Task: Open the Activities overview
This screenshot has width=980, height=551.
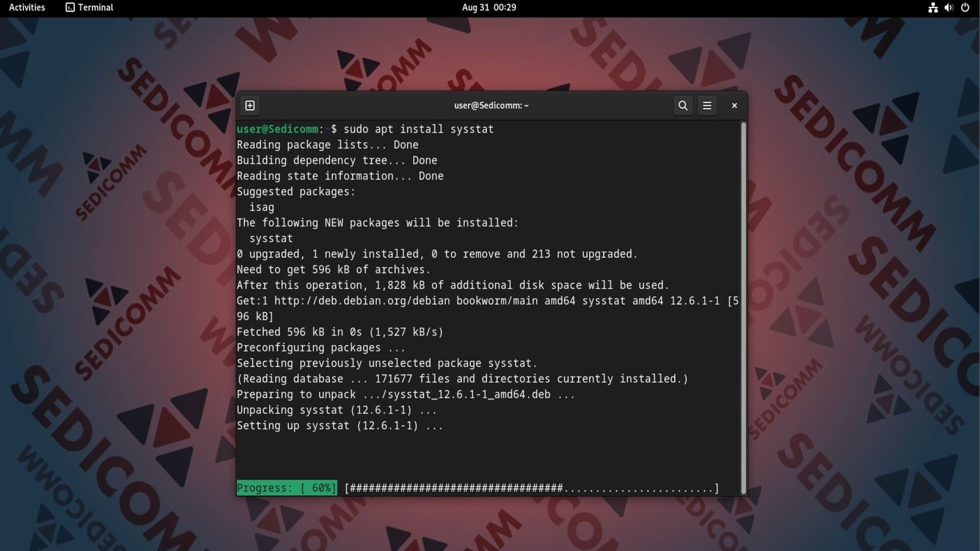Action: pos(27,8)
